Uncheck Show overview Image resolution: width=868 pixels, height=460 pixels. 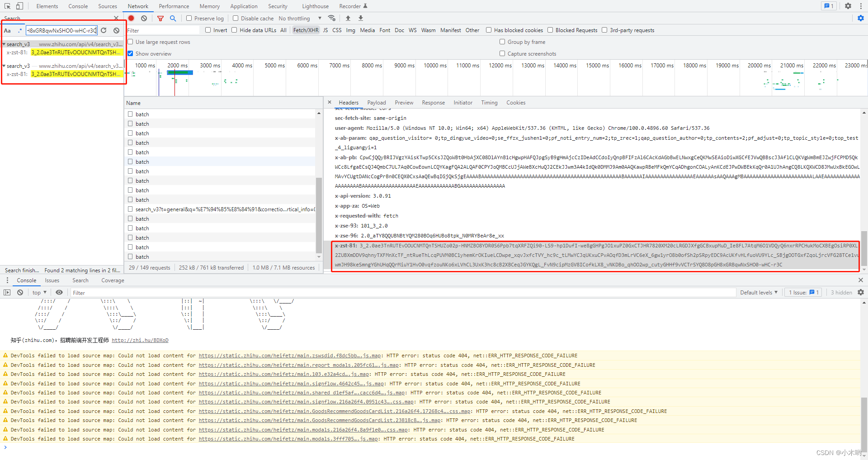pyautogui.click(x=130, y=53)
